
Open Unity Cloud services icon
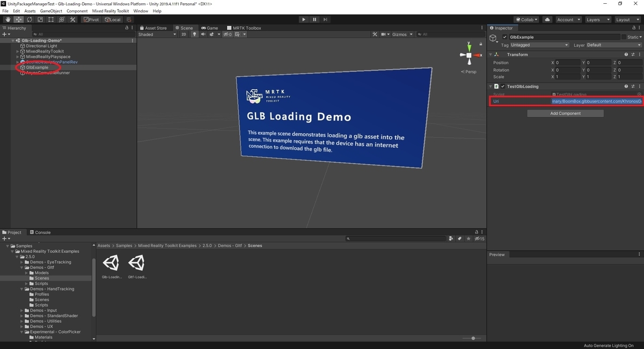547,20
